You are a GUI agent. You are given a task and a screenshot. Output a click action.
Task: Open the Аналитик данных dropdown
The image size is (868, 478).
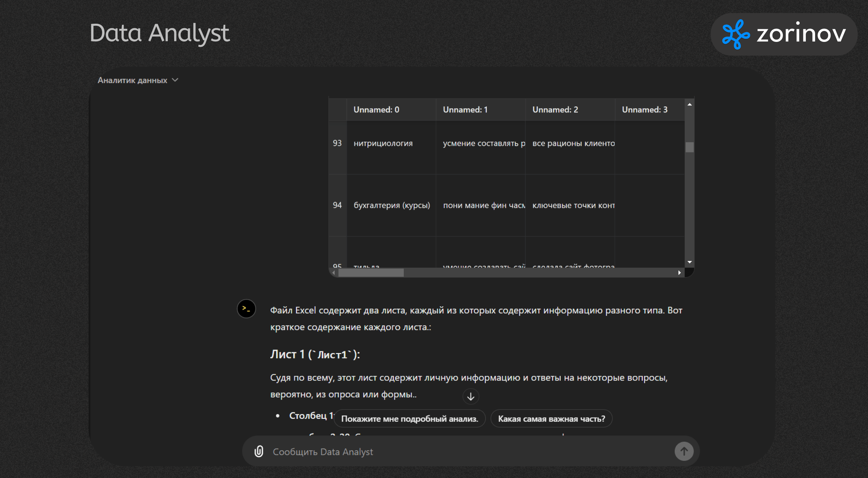click(x=133, y=80)
